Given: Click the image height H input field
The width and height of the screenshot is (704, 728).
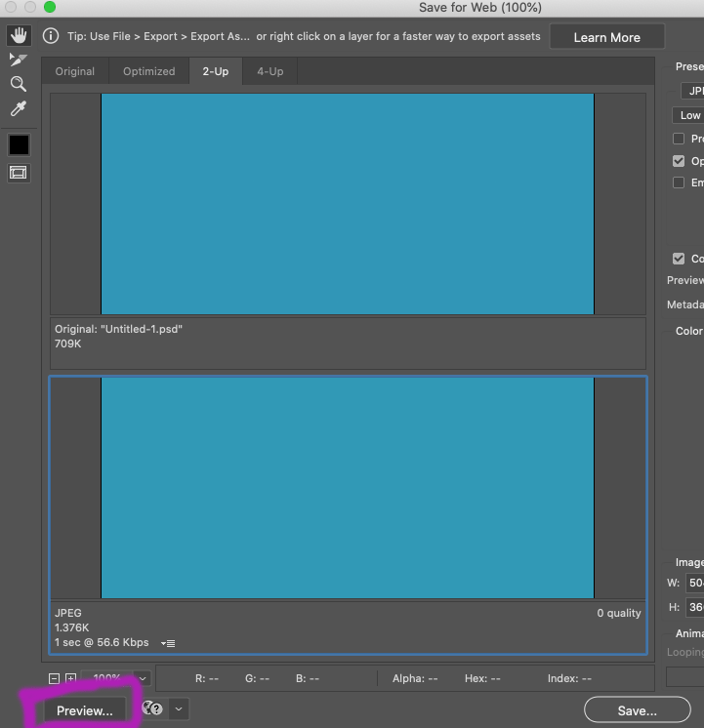Looking at the screenshot, I should tap(694, 607).
